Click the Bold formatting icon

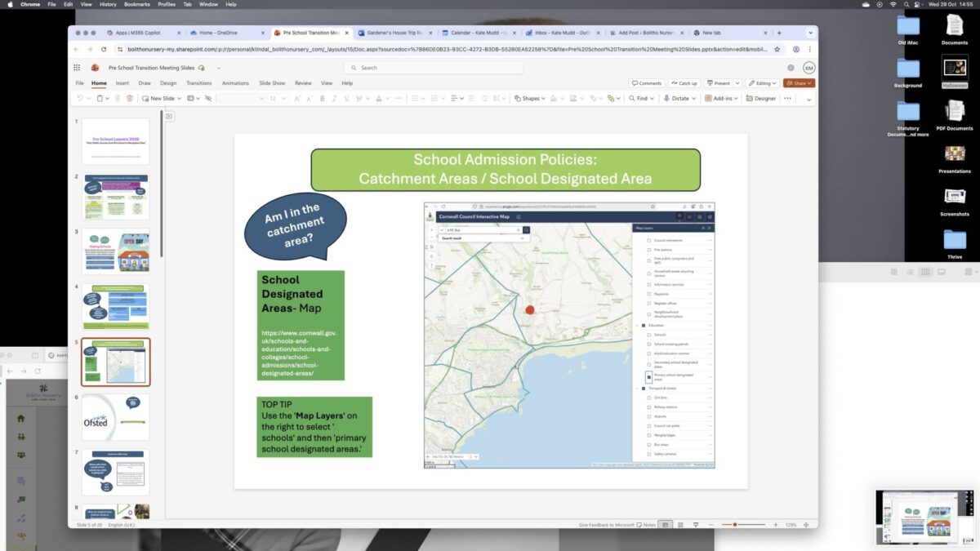(322, 98)
